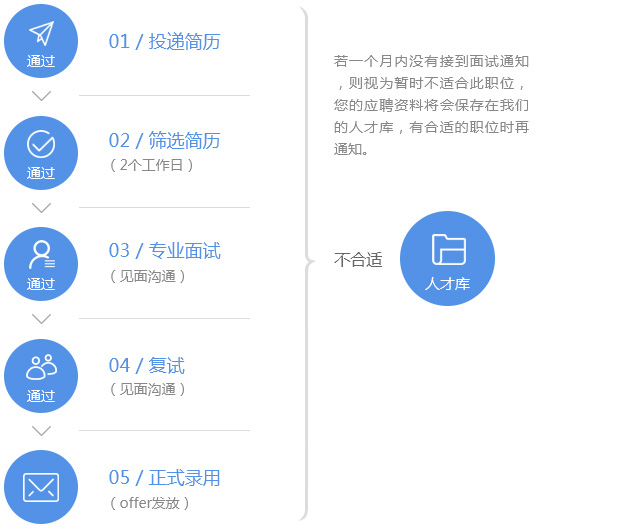This screenshot has height=530, width=621.
Task: Click the 不合适 label beside talent pool
Action: tap(358, 260)
